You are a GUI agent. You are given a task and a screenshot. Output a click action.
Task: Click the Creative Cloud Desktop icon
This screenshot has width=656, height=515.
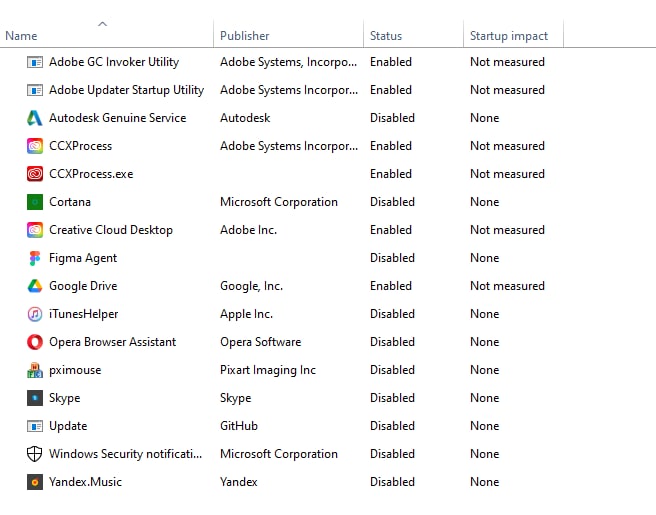pyautogui.click(x=35, y=230)
